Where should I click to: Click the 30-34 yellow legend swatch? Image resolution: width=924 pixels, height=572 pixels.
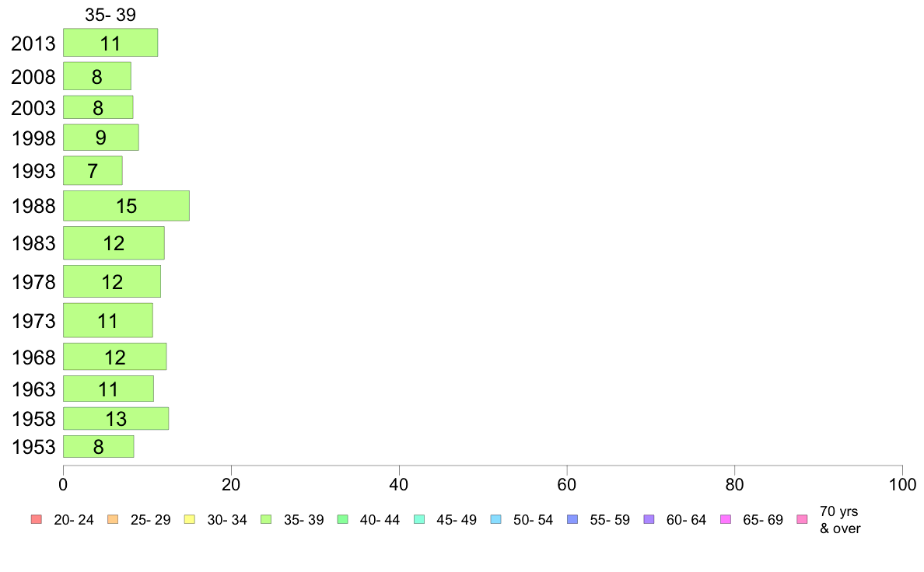[190, 519]
